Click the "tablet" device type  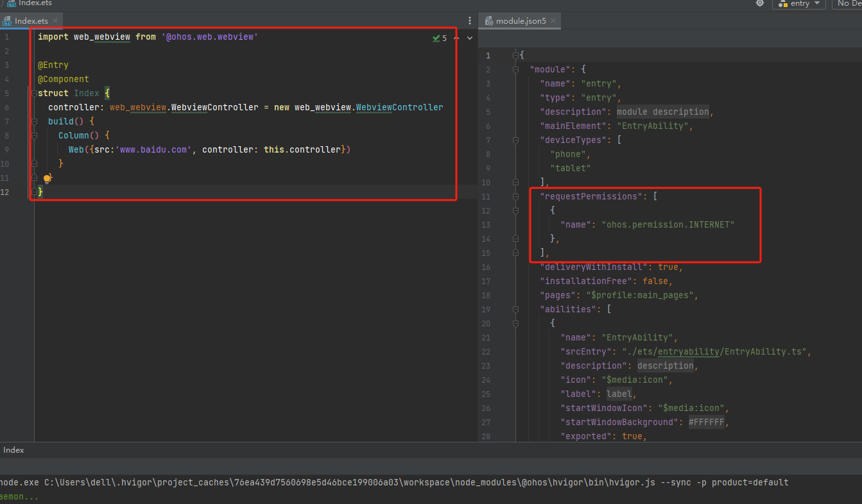point(571,169)
